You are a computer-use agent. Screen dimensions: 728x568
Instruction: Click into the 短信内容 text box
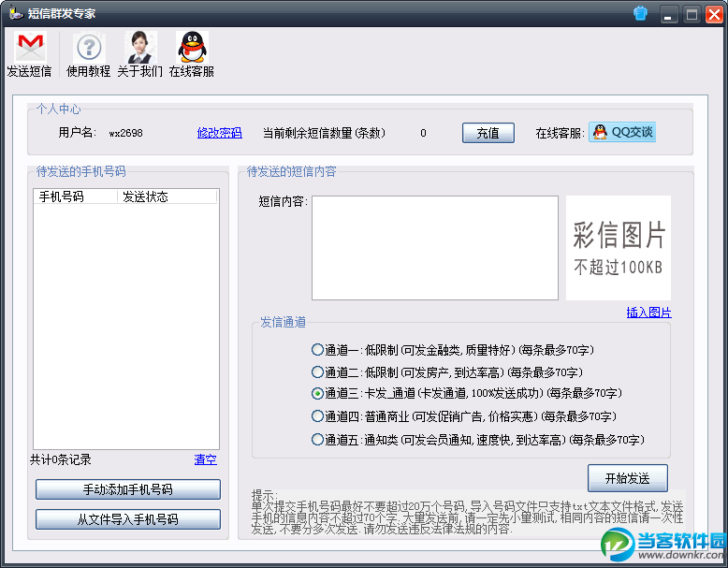tap(435, 248)
